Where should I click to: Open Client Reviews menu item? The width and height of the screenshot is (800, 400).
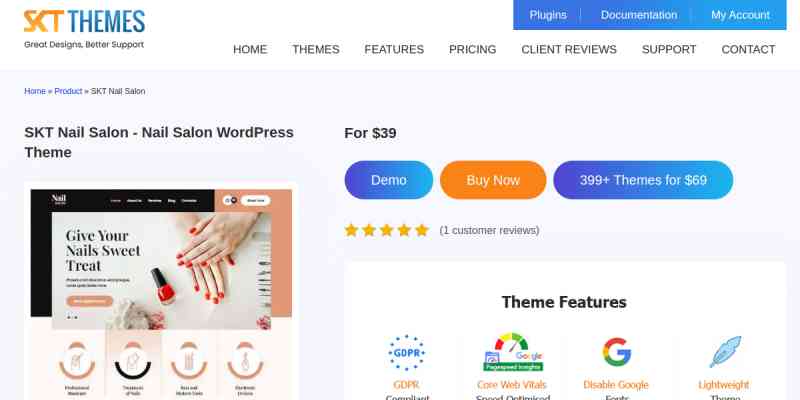(569, 49)
